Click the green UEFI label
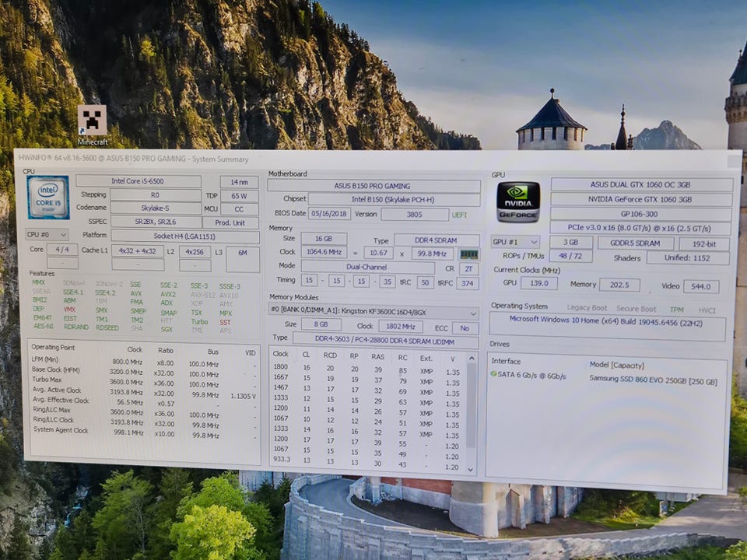This screenshot has width=747, height=560. tap(459, 215)
